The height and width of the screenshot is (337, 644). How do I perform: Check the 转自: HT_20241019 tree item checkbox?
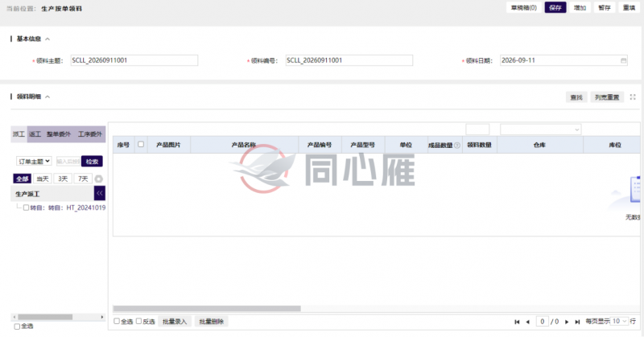click(x=26, y=208)
